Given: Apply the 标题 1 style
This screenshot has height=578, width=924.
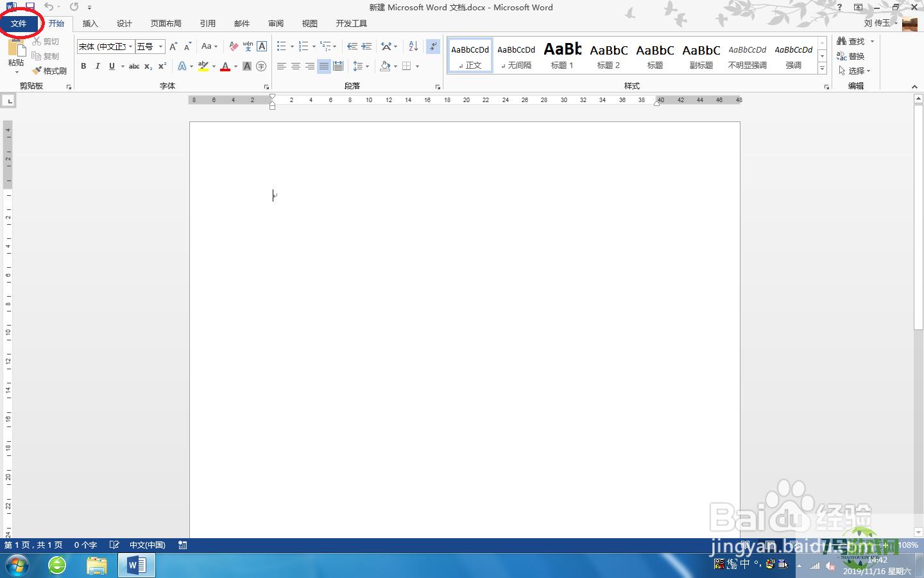Looking at the screenshot, I should [562, 55].
